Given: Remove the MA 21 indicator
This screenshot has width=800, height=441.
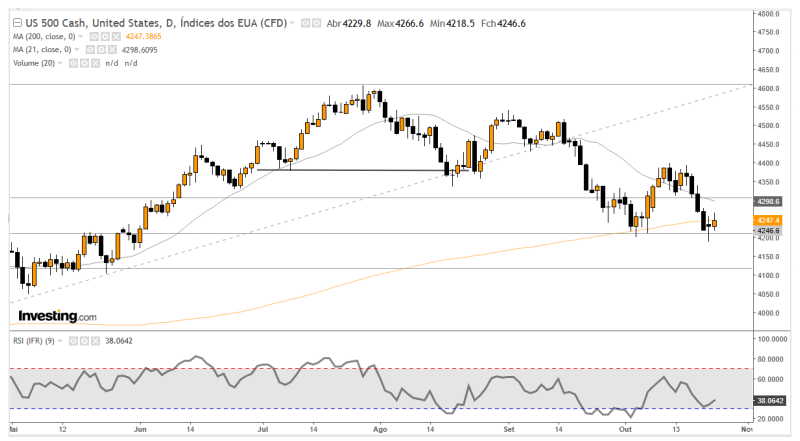Looking at the screenshot, I should [x=109, y=48].
